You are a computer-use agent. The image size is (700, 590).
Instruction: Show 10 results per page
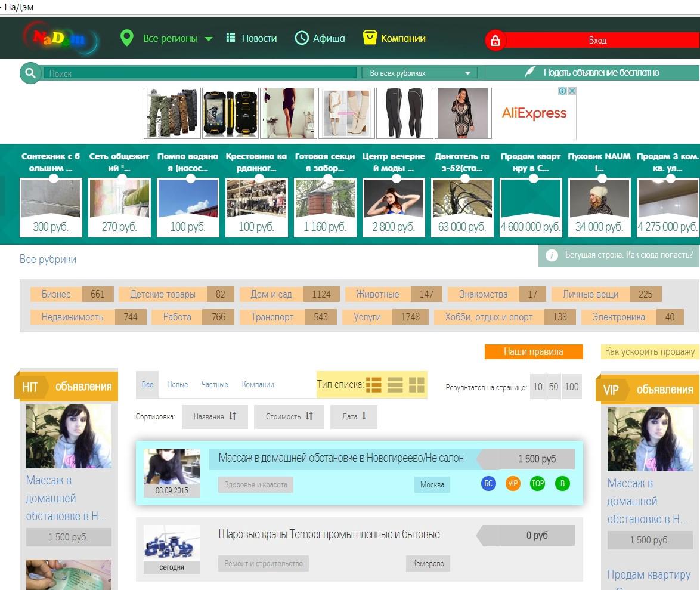pyautogui.click(x=538, y=387)
